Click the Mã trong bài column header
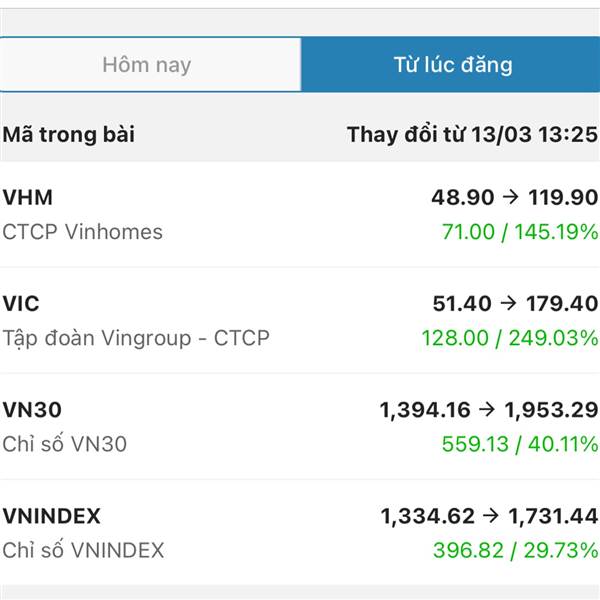The height and width of the screenshot is (600, 600). point(68,134)
